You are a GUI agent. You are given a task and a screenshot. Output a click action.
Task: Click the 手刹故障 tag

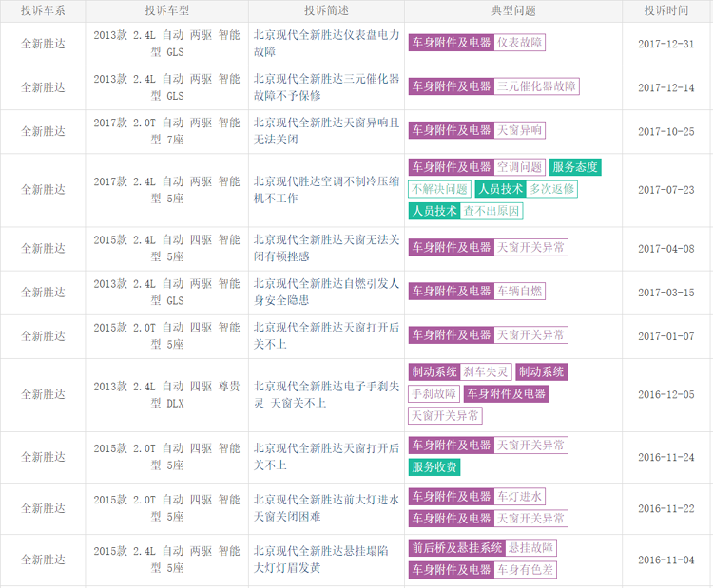pos(434,393)
